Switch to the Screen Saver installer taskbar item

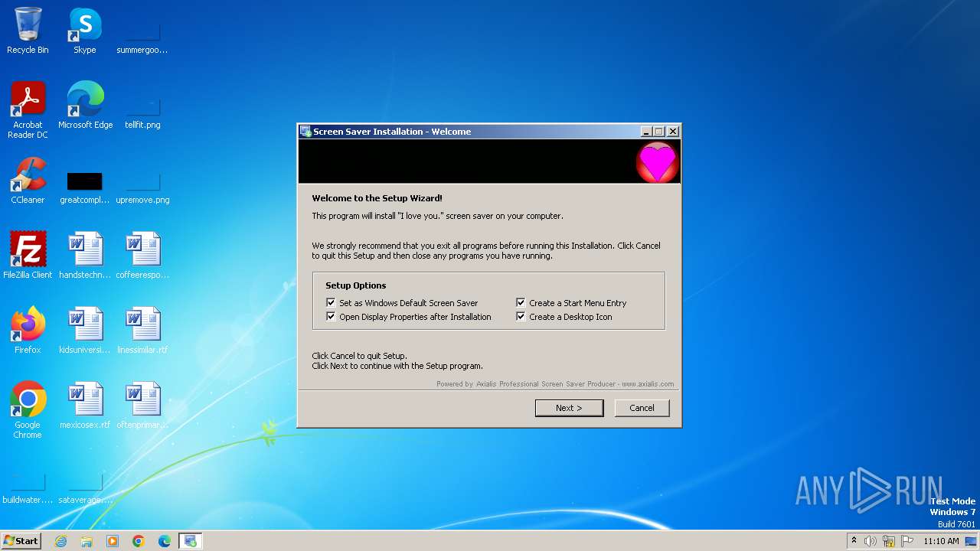[x=191, y=541]
